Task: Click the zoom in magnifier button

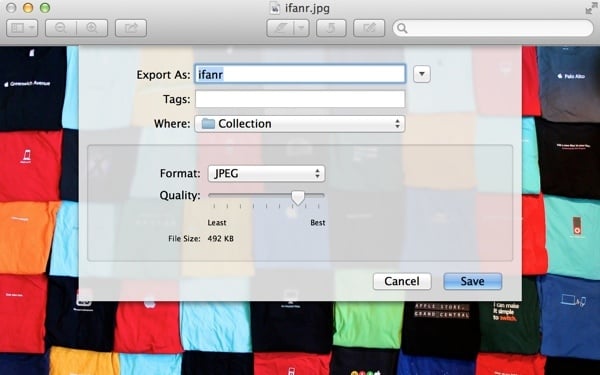Action: pyautogui.click(x=92, y=28)
